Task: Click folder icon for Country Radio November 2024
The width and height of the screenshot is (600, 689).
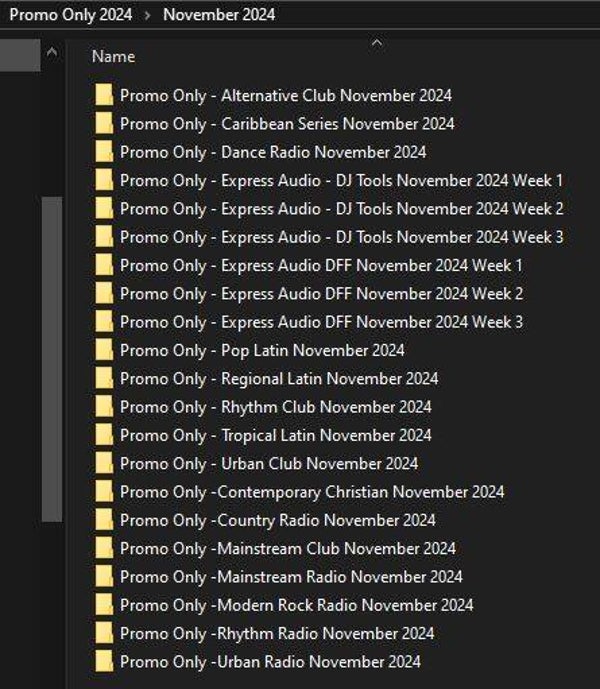Action: (x=104, y=520)
